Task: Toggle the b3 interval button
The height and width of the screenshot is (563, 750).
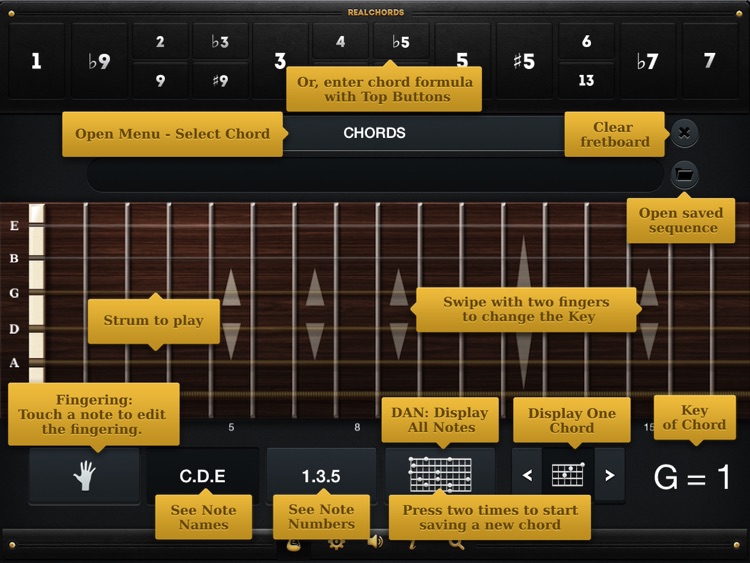Action: coord(220,42)
